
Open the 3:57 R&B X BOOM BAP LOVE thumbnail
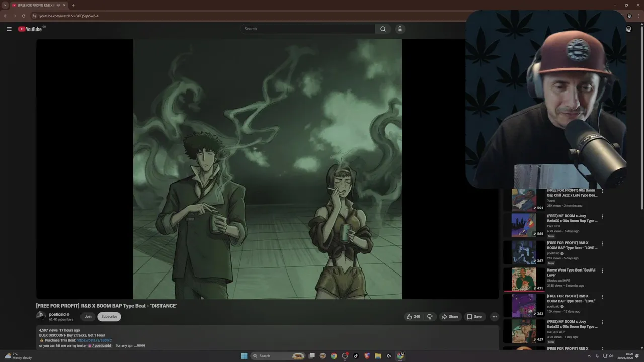(x=524, y=252)
